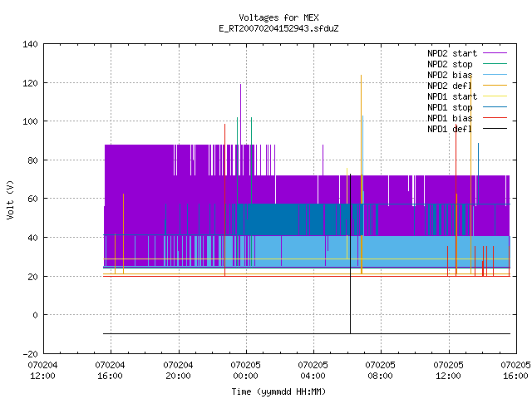Click the 'NPD1 stop' legend label

[x=450, y=107]
